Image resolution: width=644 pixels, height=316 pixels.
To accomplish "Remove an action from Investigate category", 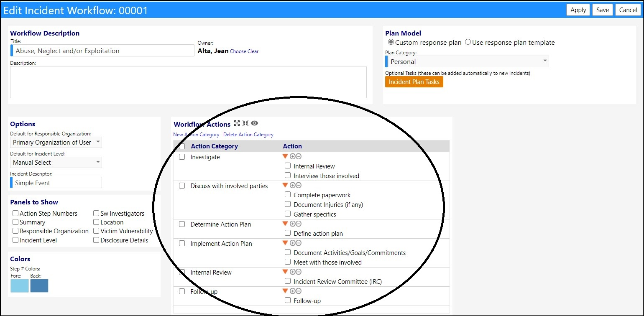I will (x=299, y=156).
